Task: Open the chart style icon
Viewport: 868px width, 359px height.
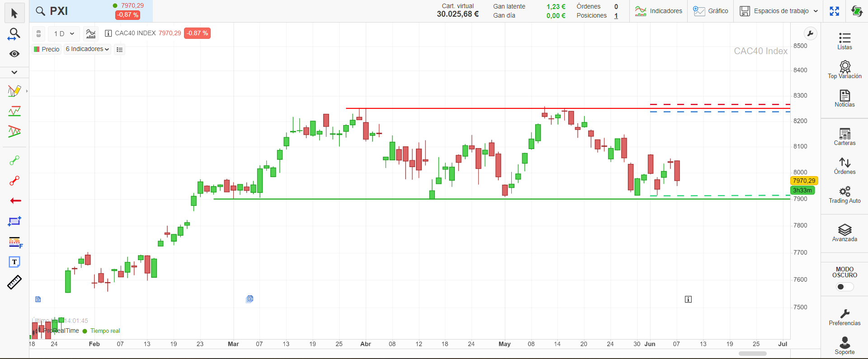Action: click(x=91, y=33)
